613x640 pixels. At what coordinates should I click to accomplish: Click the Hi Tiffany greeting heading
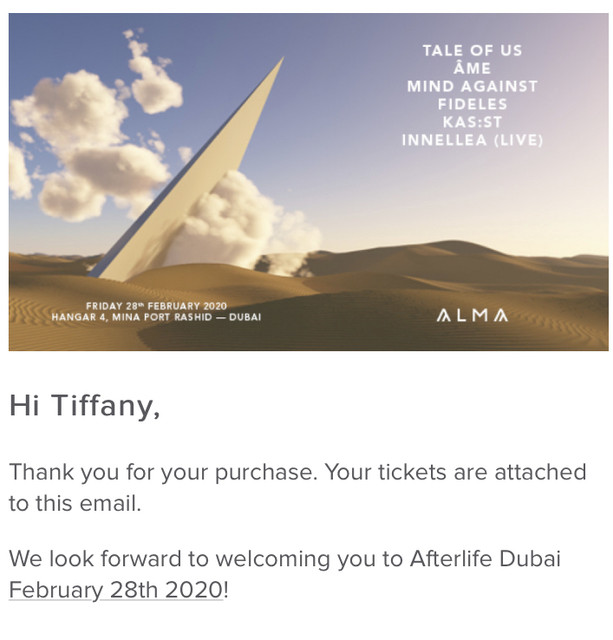point(84,406)
